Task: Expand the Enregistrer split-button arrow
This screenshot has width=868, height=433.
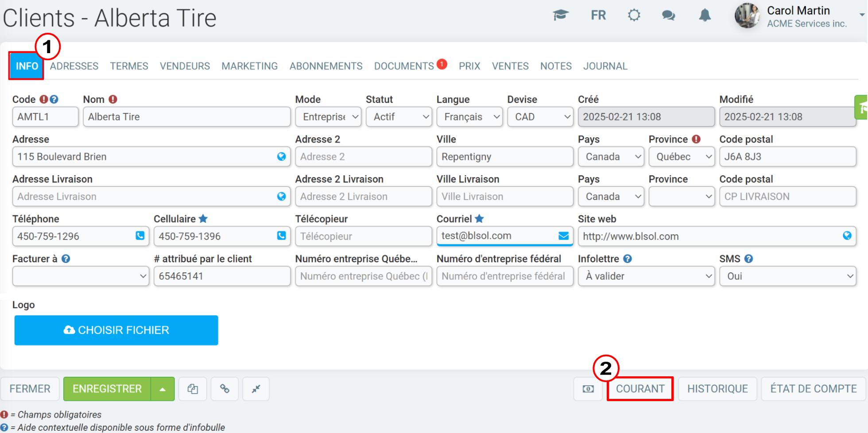Action: pos(163,389)
